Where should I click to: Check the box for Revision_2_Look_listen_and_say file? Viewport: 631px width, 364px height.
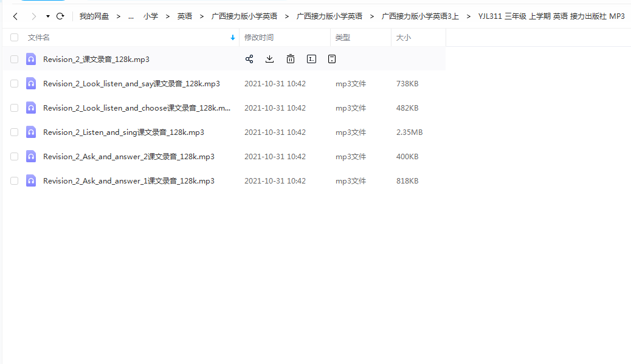pyautogui.click(x=15, y=84)
